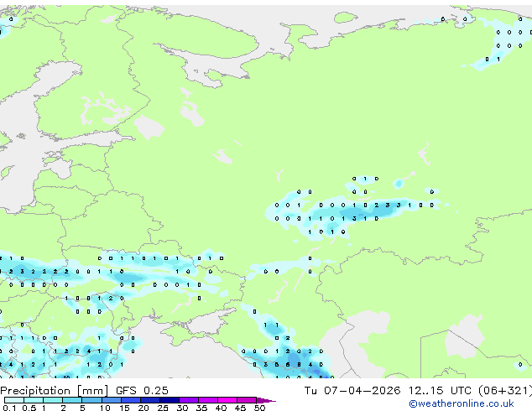Click the date 'Tu 07-04-2026'

click(x=352, y=391)
